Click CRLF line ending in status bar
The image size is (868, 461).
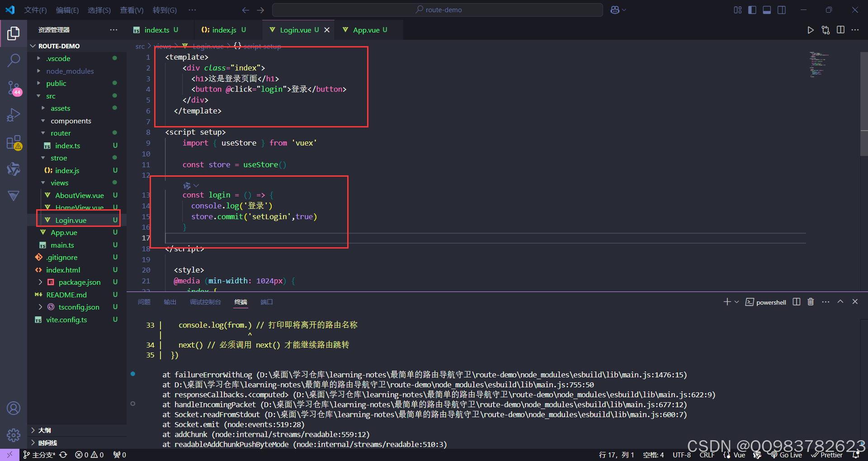click(707, 455)
